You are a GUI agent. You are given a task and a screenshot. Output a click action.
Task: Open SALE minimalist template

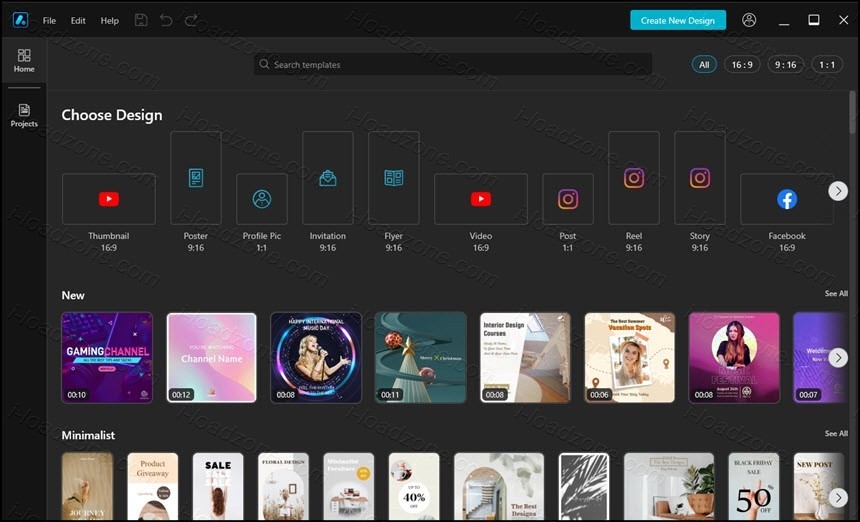(218, 486)
